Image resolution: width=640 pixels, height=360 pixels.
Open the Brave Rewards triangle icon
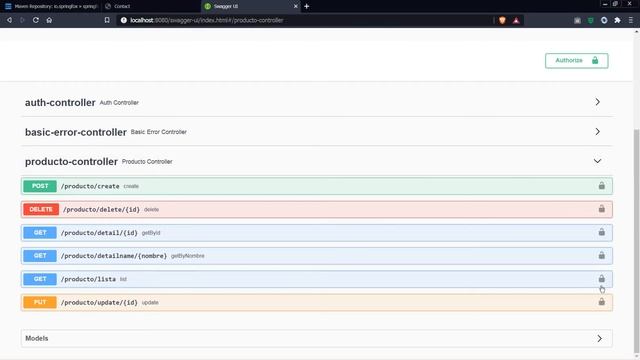pyautogui.click(x=516, y=20)
